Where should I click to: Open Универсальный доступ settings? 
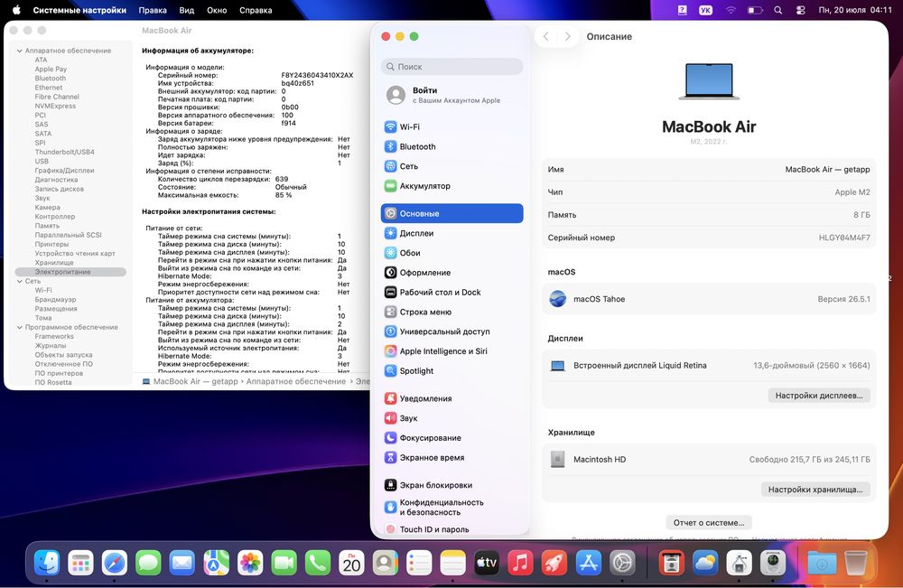[x=452, y=331]
